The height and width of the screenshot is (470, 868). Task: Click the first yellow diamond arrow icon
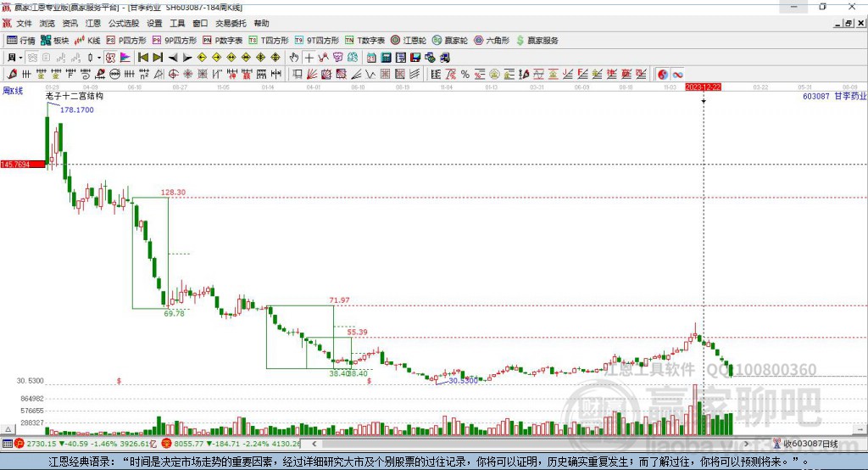point(202,58)
